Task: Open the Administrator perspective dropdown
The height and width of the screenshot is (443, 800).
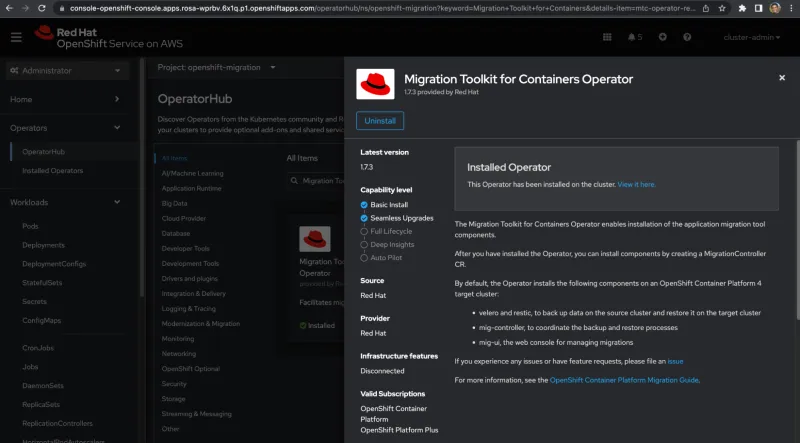Action: (x=66, y=71)
